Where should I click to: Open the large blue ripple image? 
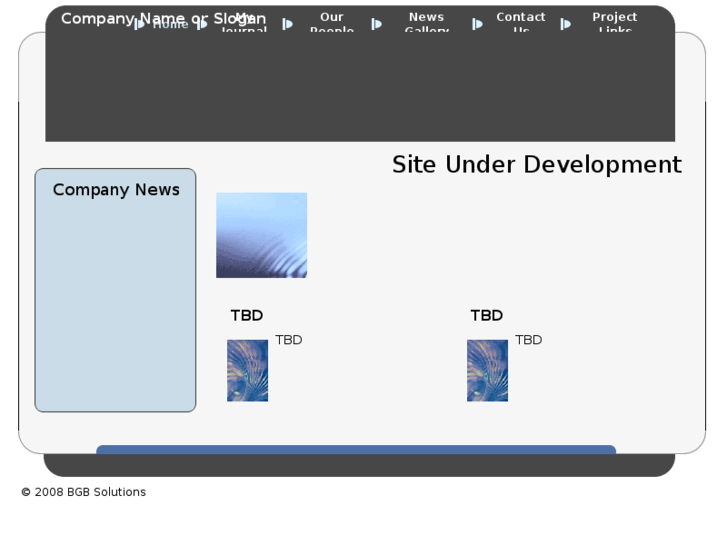[x=261, y=235]
